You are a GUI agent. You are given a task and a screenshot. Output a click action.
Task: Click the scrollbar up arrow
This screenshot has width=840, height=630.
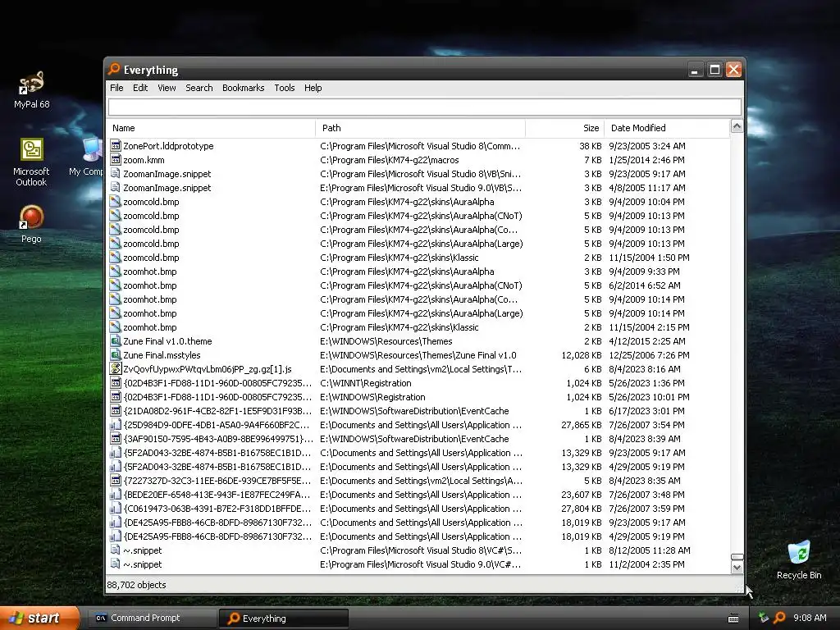click(737, 127)
